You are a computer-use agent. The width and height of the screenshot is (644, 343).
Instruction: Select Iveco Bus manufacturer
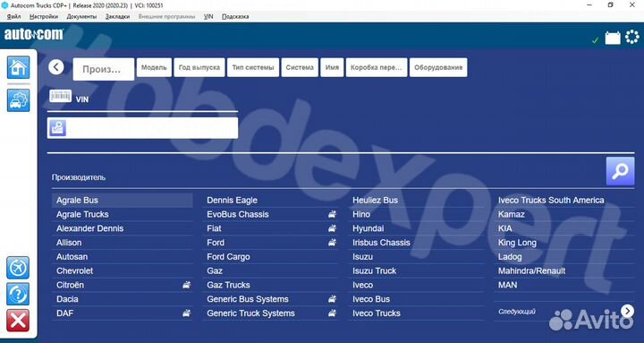417,299
